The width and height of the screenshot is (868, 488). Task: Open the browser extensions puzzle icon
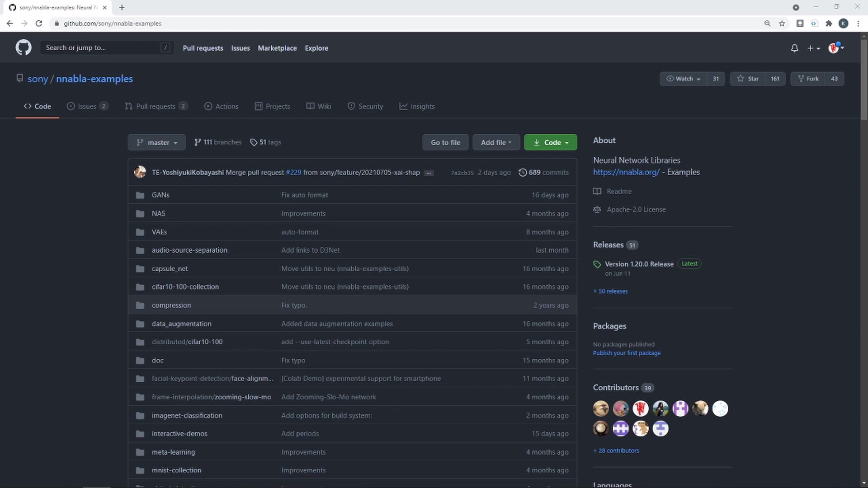[829, 23]
